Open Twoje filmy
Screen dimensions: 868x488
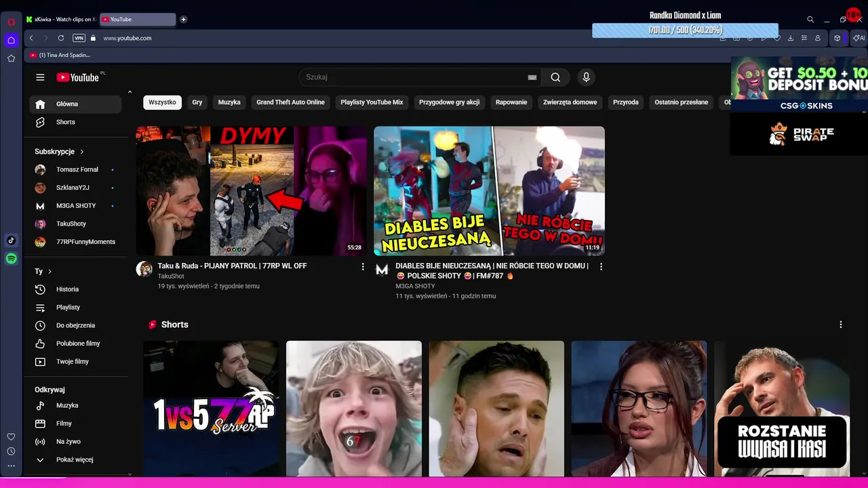click(75, 361)
